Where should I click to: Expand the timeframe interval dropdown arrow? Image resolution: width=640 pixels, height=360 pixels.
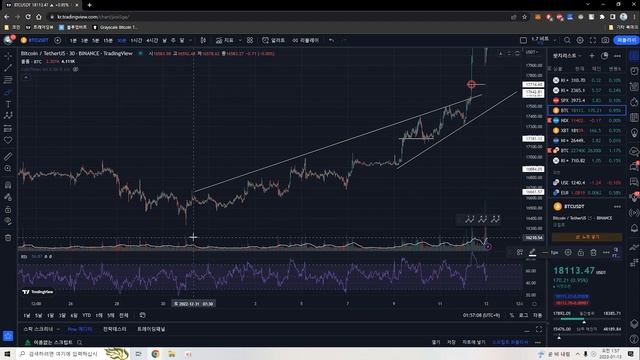(x=191, y=40)
